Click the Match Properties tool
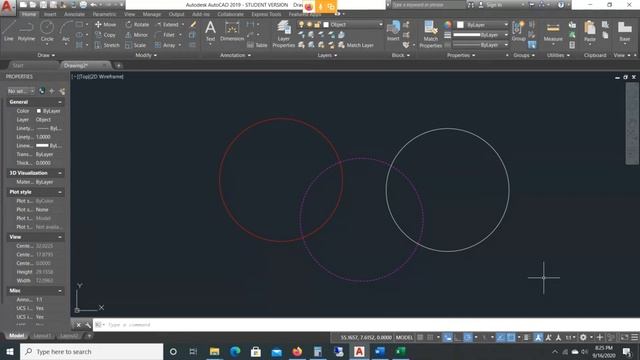Screen dimensions: 640x360 431,34
